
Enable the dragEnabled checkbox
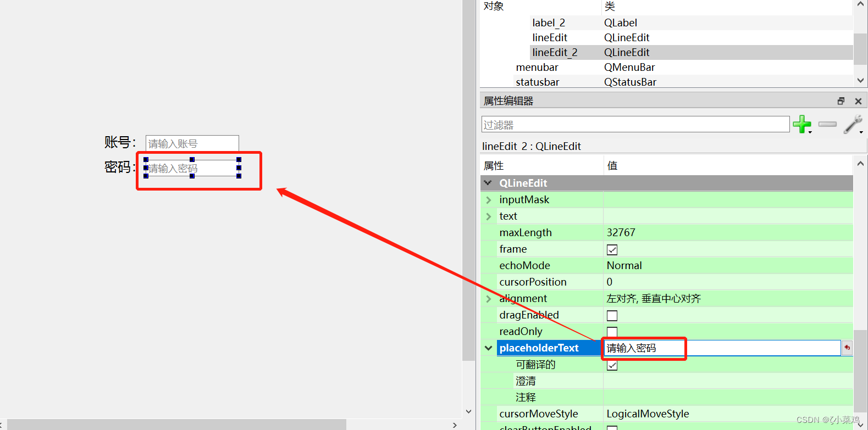(612, 315)
